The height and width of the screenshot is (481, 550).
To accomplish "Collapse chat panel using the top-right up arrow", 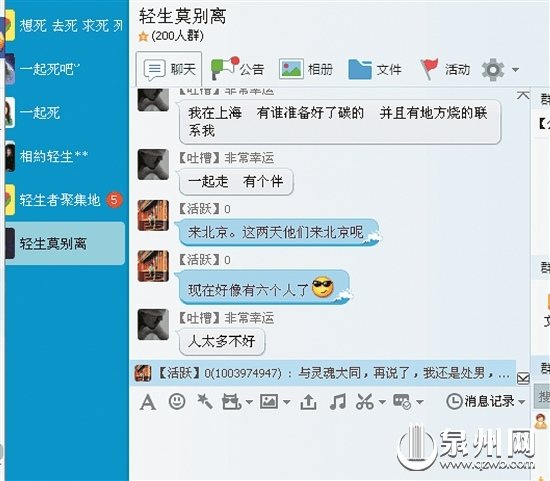I will pos(523,95).
